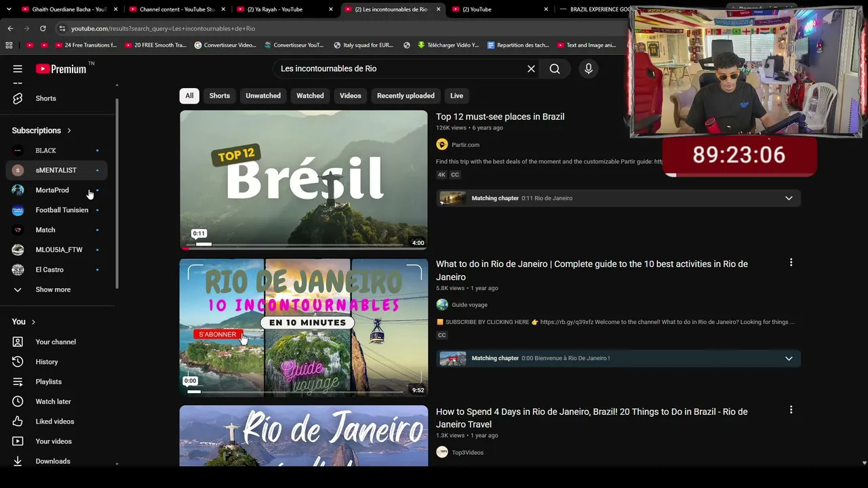Expand Show more subscriptions
The height and width of the screenshot is (488, 868).
coord(57,289)
